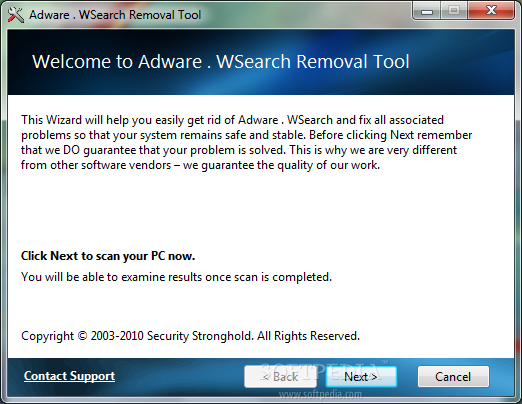Click the window title 'Adware . WSearch Removal Tool'

click(115, 15)
